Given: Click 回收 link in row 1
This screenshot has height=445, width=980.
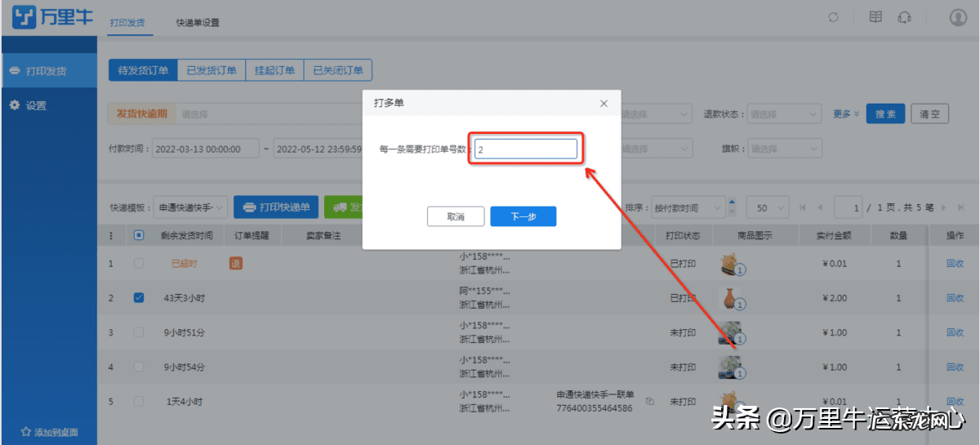Looking at the screenshot, I should (955, 263).
